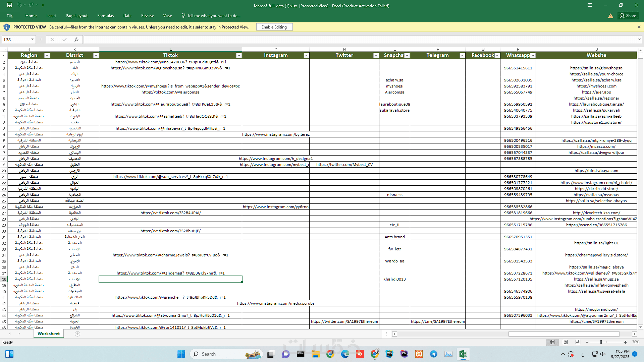The height and width of the screenshot is (362, 644).
Task: Open the Formulas ribbon tab
Action: tap(105, 16)
